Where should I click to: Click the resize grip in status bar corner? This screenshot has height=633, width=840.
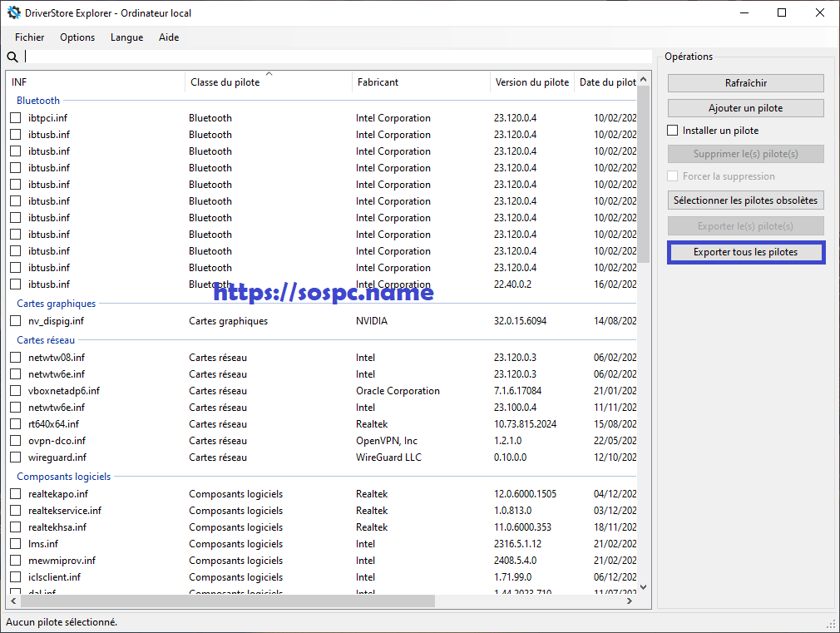click(x=831, y=623)
